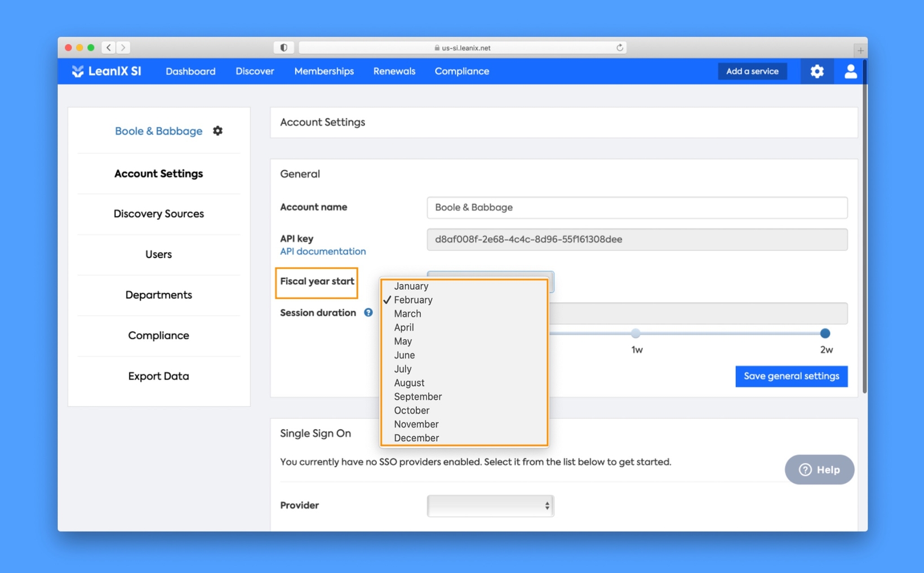Screen dimensions: 924x573
Task: Click the privacy shield icon in the toolbar
Action: click(283, 48)
